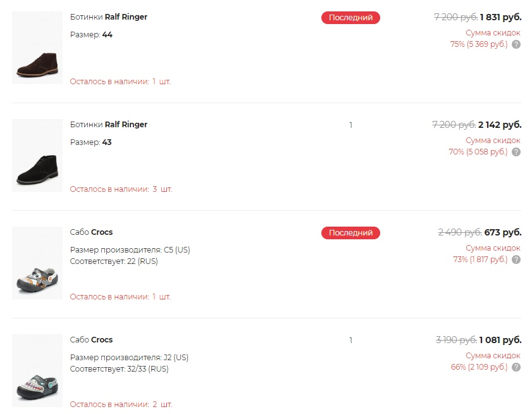532x414 pixels.
Task: Click 'Последний' badge on Crocs C5 item
Action: (x=350, y=233)
